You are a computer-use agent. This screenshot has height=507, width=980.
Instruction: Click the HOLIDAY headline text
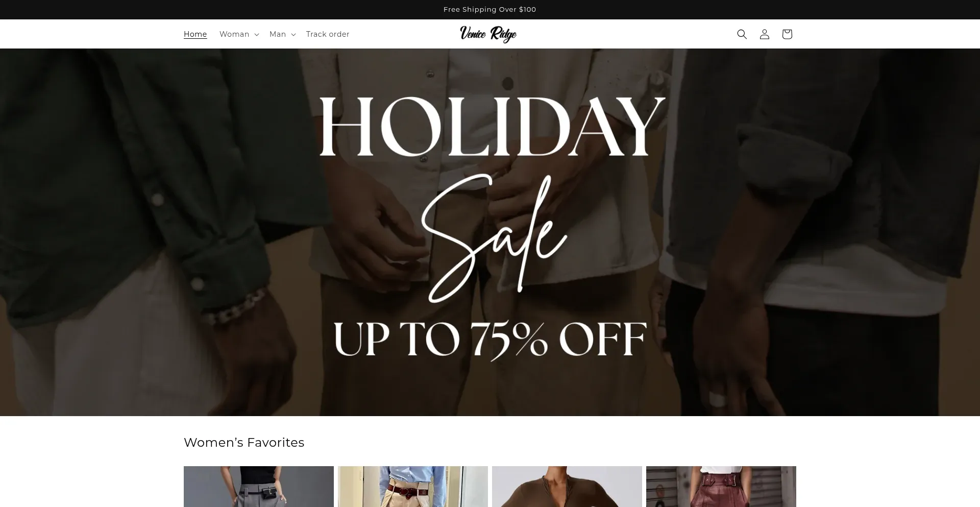(x=492, y=126)
